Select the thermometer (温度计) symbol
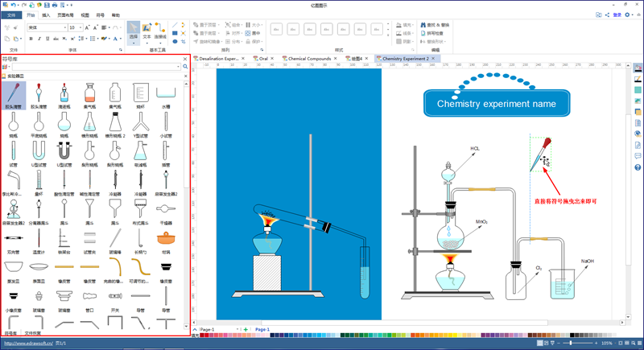Image resolution: width=644 pixels, height=350 pixels. tap(39, 238)
